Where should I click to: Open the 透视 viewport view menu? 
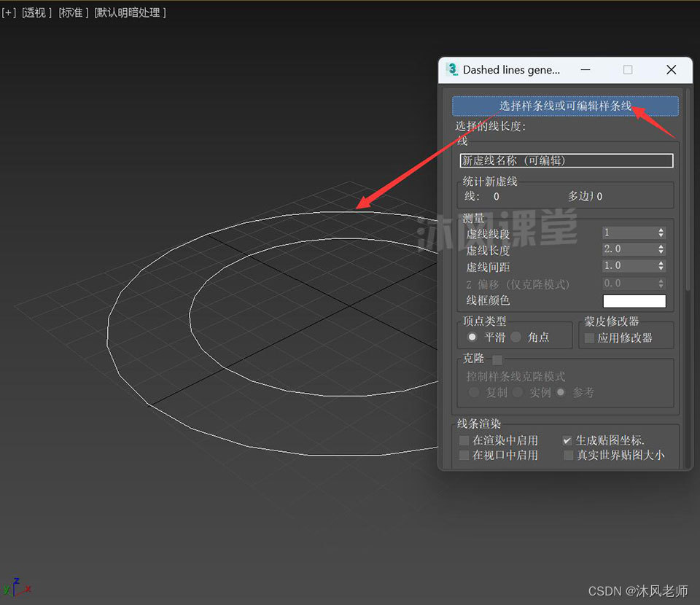(x=35, y=12)
